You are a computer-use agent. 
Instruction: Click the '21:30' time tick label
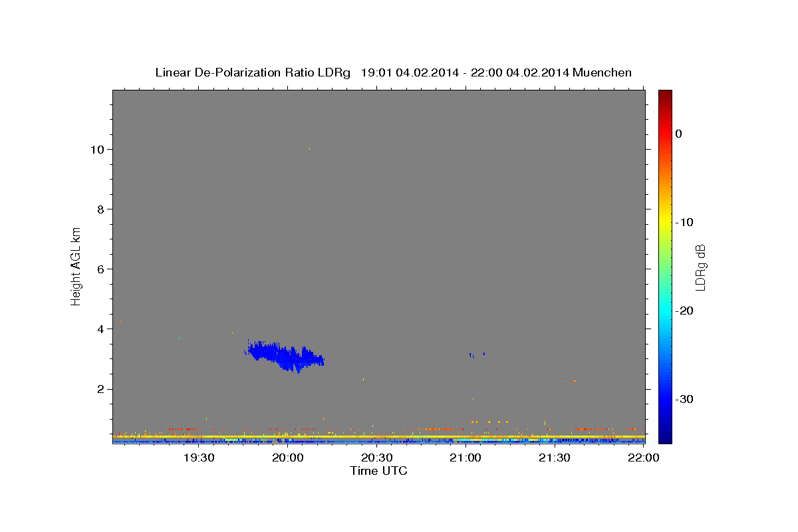555,458
